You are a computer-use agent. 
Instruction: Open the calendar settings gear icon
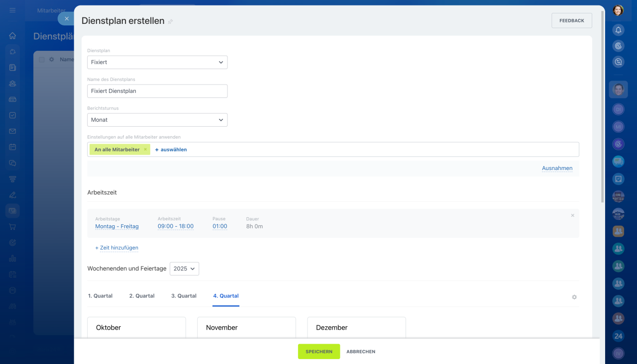574,297
